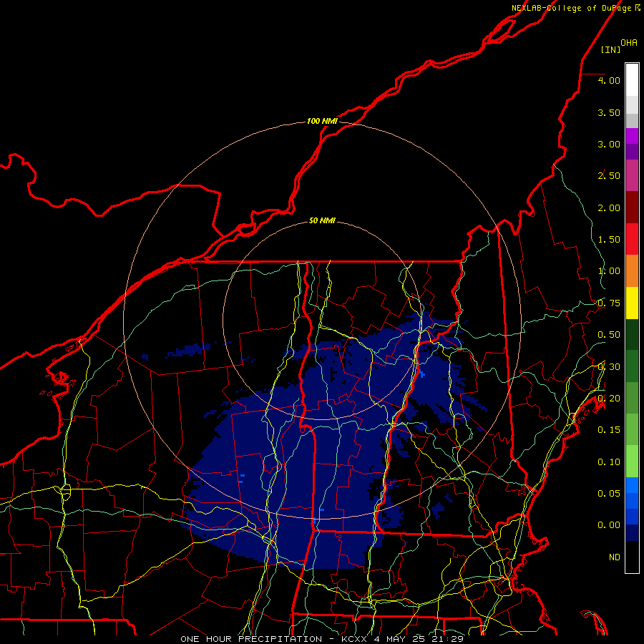Click the white swatch in the color scale
Viewport: 644px width, 644px height.
click(x=632, y=80)
